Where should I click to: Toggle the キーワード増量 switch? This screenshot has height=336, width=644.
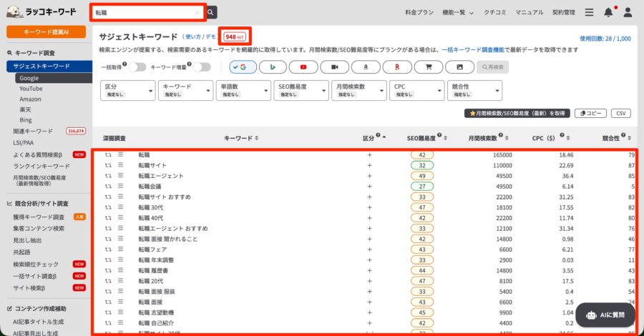[x=202, y=67]
